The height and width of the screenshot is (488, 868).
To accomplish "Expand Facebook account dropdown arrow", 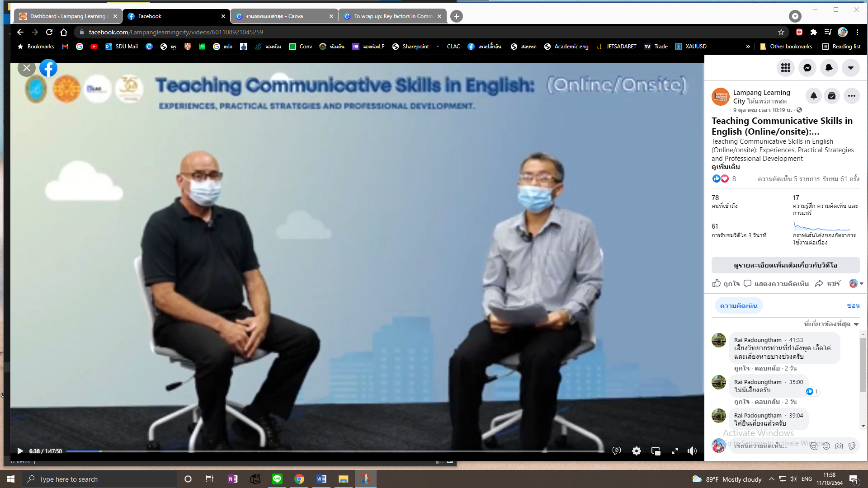I will coord(850,68).
